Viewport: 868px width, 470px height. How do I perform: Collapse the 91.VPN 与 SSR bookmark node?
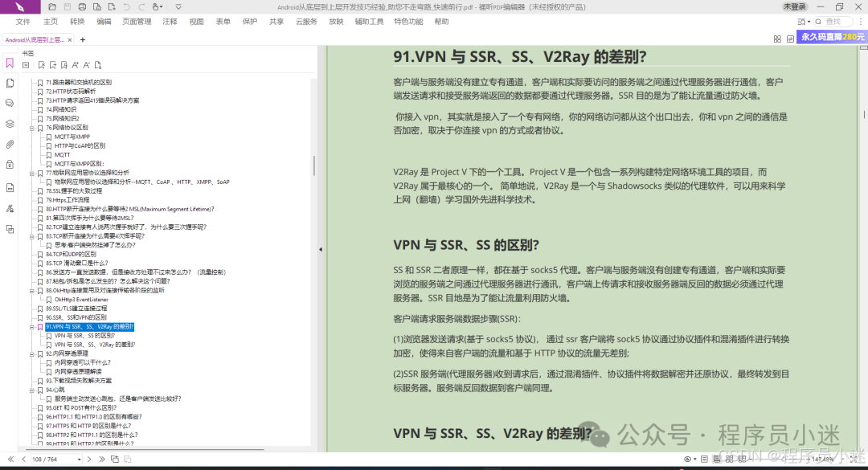tap(32, 327)
